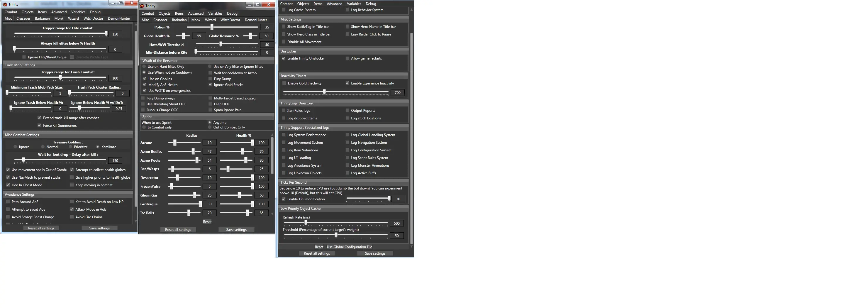Click Save settings in middle window
Viewport: 868px width, 308px height.
click(236, 230)
